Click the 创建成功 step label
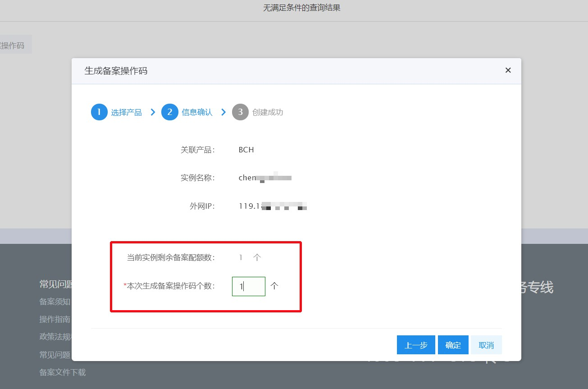588x389 pixels. click(x=268, y=113)
